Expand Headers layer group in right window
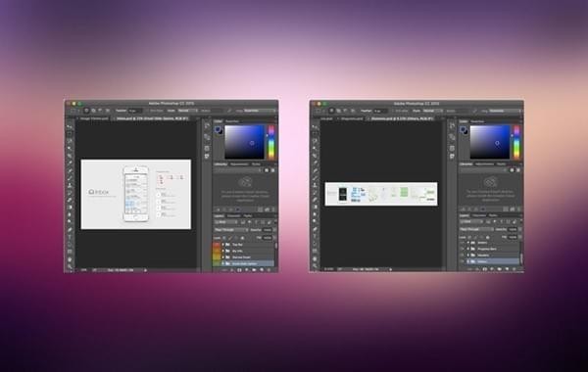Viewport: 588px width, 372px height. pos(468,256)
